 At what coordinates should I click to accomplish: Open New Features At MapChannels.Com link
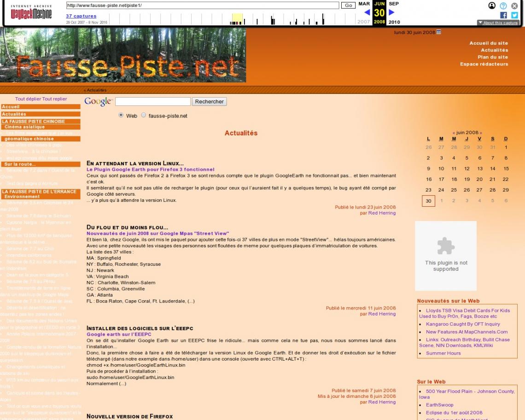467,332
